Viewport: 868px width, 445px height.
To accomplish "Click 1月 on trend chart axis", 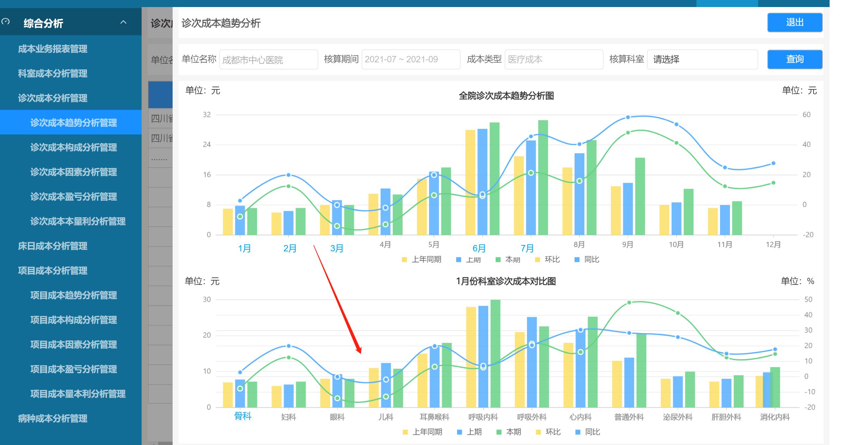I will 244,249.
